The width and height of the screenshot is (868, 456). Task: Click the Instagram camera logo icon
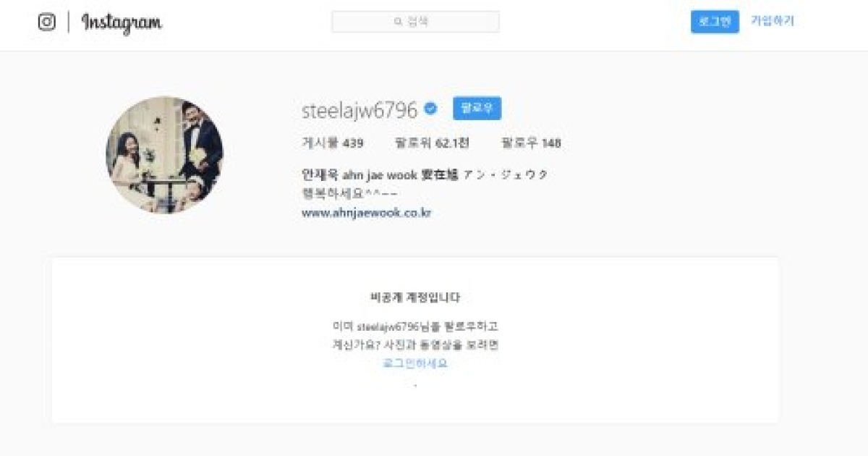click(47, 22)
